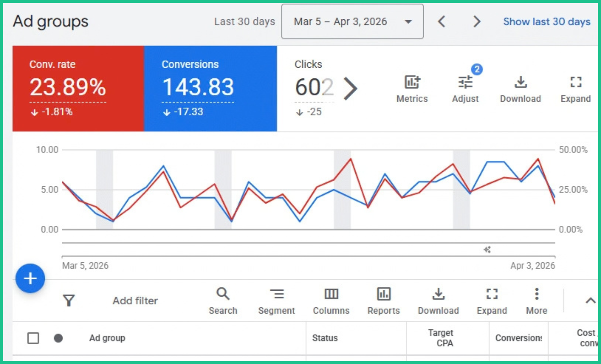Screen dimensions: 601x364
Task: Open Reports from table toolbar
Action: (384, 301)
